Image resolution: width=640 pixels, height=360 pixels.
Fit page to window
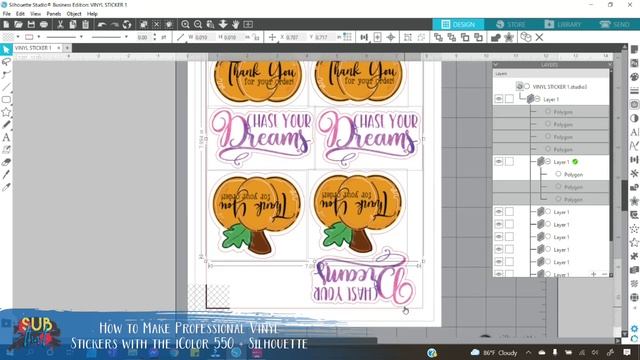point(248,24)
